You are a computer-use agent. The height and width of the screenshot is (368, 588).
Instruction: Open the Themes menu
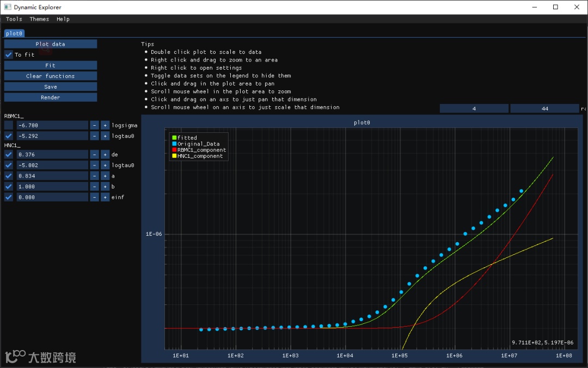pos(39,19)
